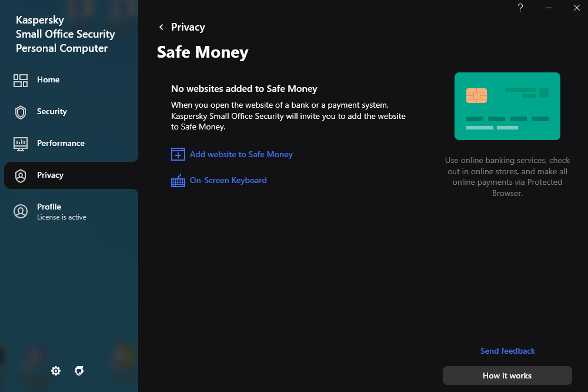This screenshot has height=392, width=588.
Task: Open the On-Screen Keyboard link
Action: tap(228, 180)
